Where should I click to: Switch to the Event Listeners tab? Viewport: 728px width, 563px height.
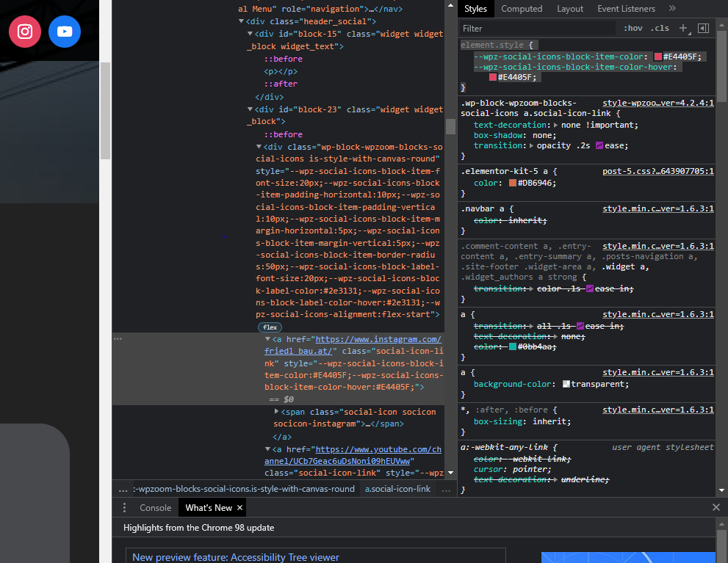pos(626,9)
